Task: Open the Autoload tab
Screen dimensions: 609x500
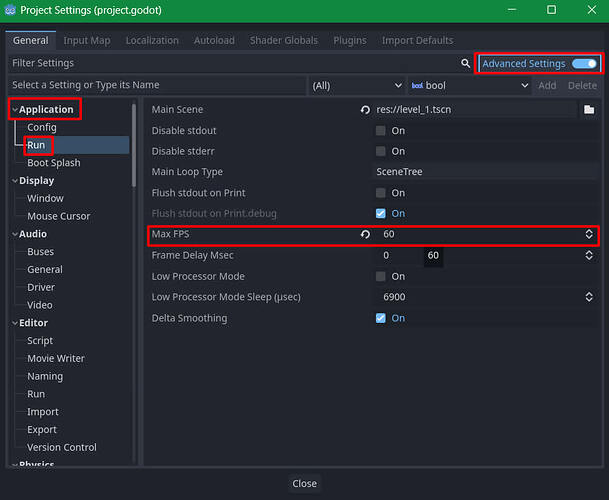Action: pos(214,40)
